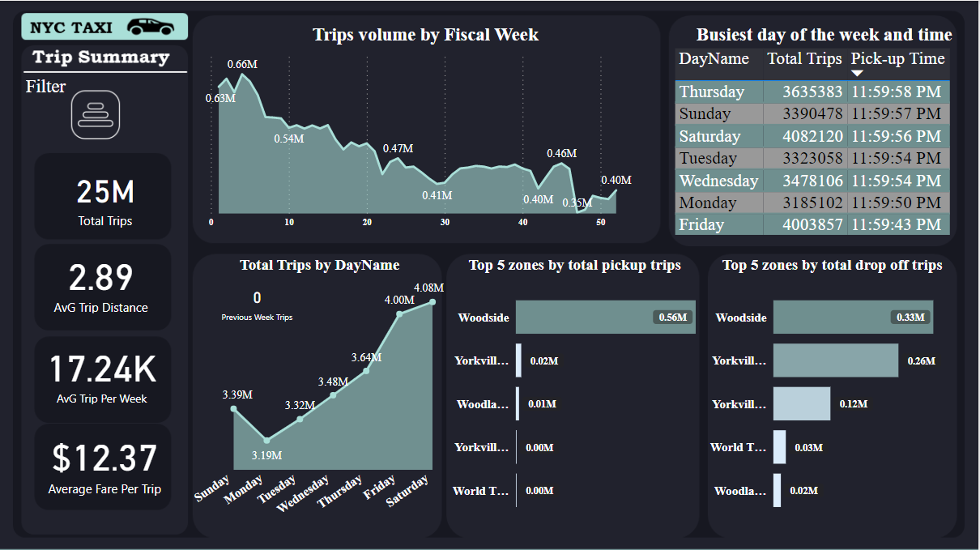Click the Saturday 4.08M data point

tap(432, 302)
